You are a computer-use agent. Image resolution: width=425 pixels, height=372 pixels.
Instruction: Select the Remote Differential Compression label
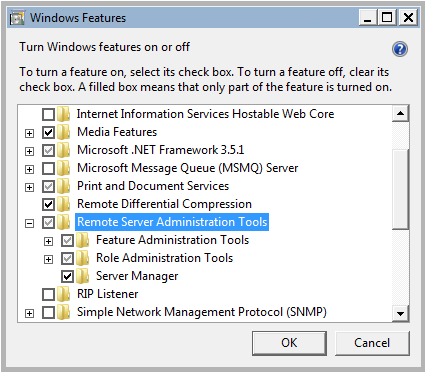164,204
